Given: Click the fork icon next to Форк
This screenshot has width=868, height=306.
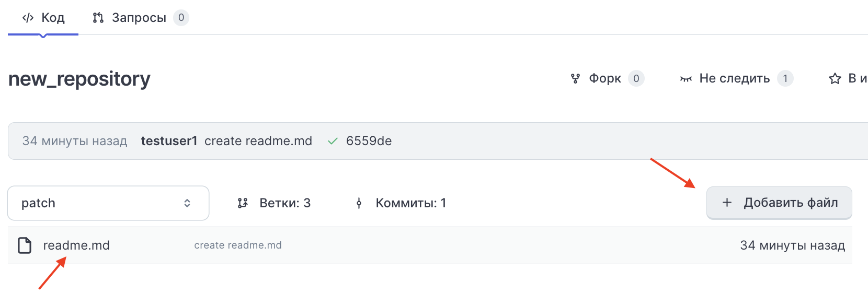Looking at the screenshot, I should (x=575, y=78).
